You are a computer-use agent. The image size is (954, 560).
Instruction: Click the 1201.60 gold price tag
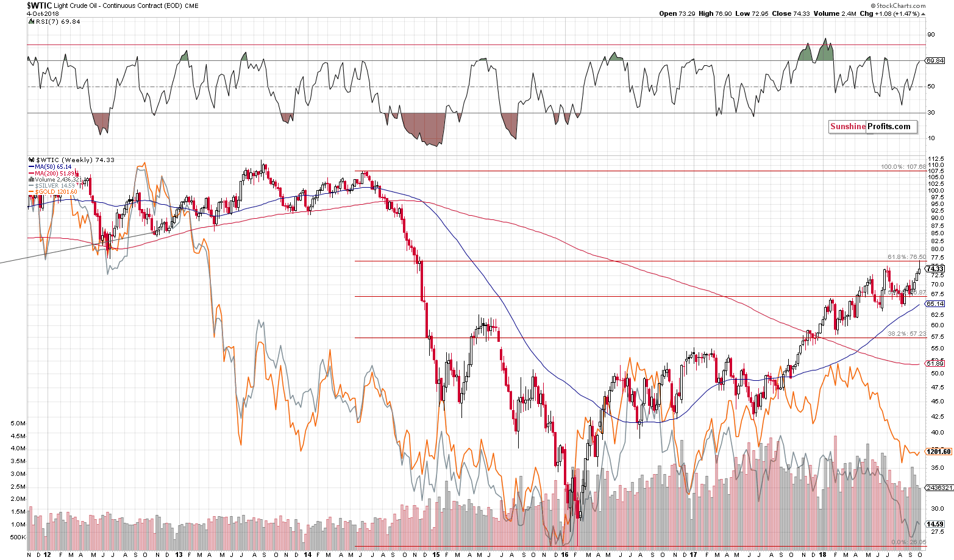939,452
